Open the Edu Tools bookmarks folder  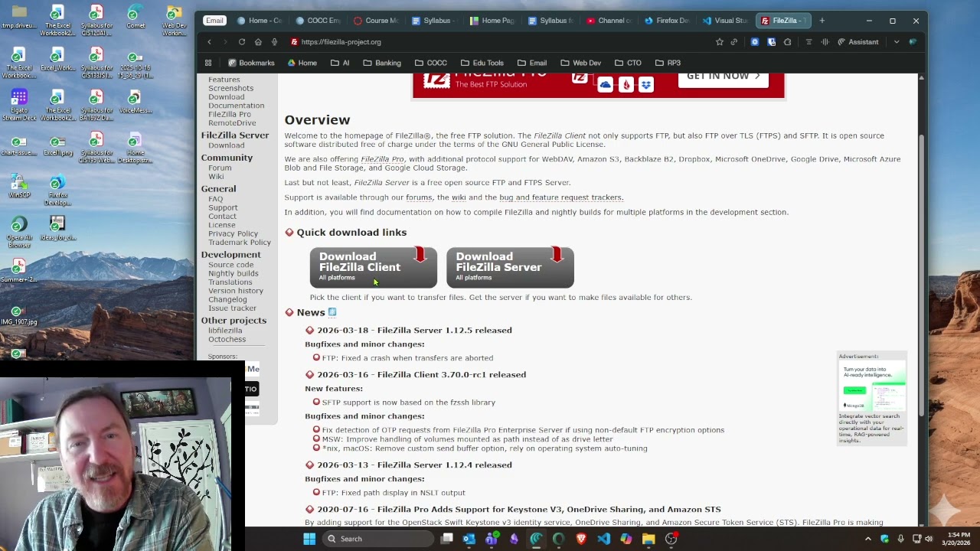tap(482, 63)
